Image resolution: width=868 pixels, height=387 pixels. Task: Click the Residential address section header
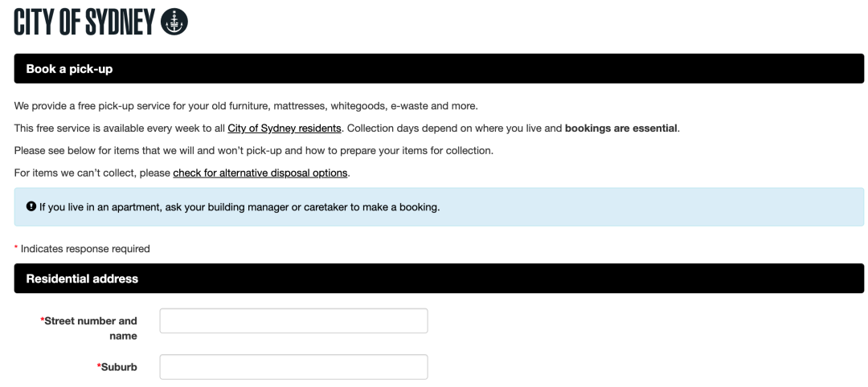439,279
